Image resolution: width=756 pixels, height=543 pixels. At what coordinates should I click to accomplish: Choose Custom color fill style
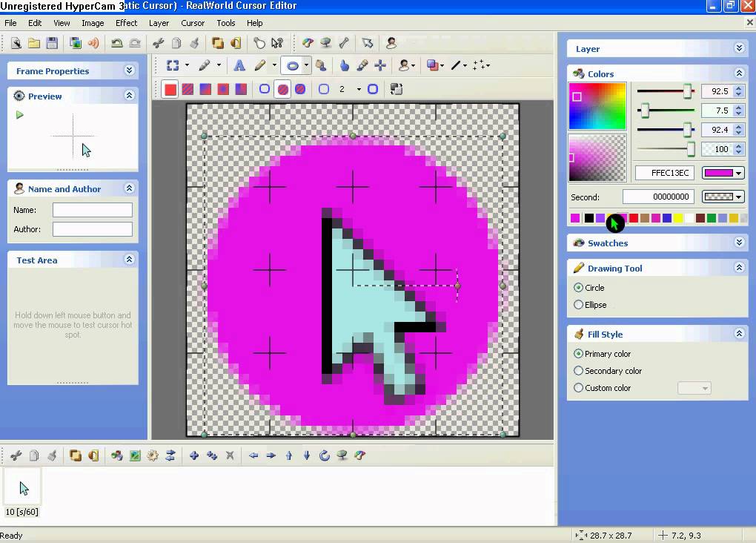(x=578, y=388)
